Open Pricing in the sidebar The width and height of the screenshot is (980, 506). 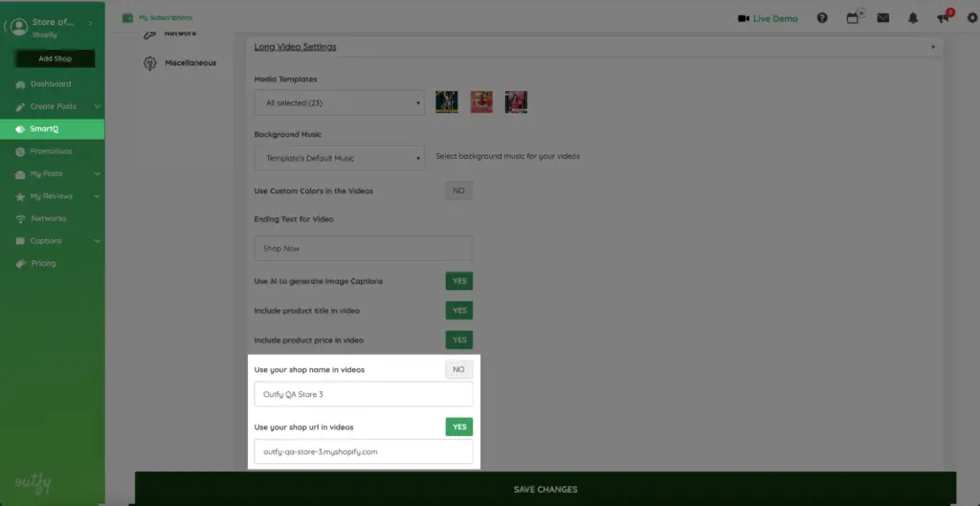pyautogui.click(x=43, y=263)
